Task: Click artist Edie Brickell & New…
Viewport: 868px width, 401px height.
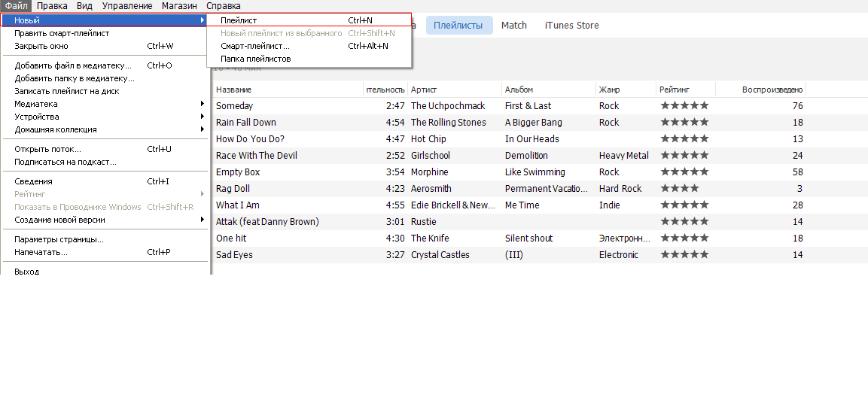Action: [x=453, y=205]
